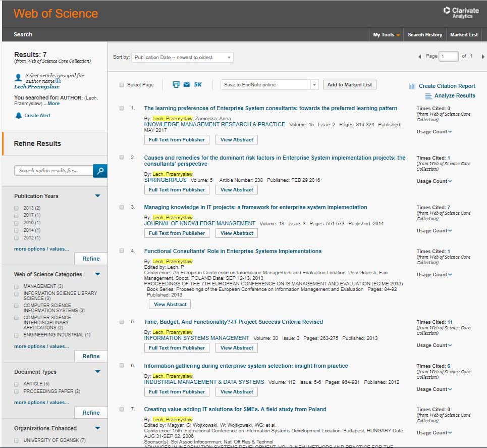
Task: Collapse the Publication Years section
Action: pyautogui.click(x=97, y=196)
